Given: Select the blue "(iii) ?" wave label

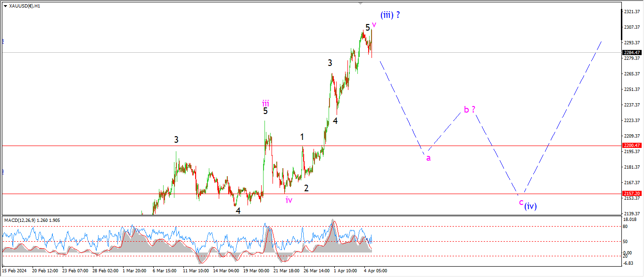Looking at the screenshot, I should point(390,15).
